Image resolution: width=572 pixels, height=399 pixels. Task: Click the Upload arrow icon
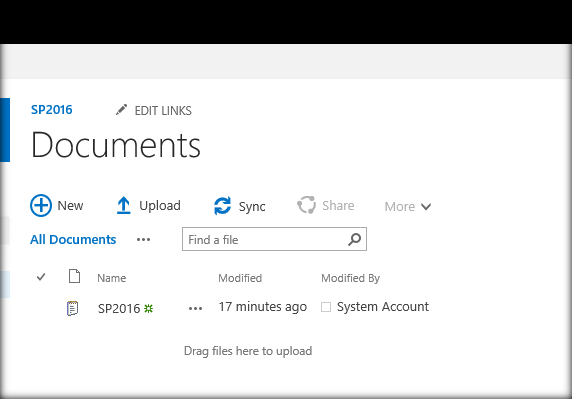[x=124, y=205]
